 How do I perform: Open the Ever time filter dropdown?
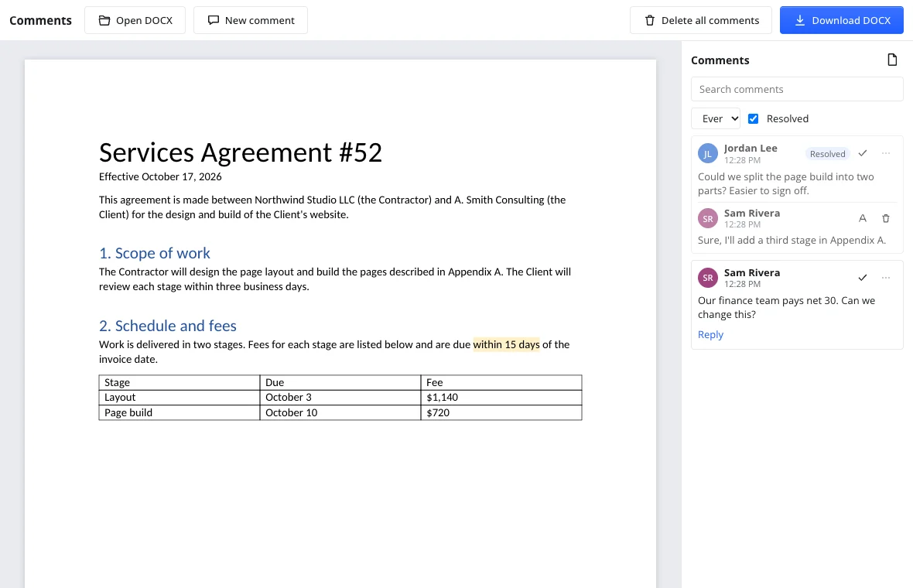pyautogui.click(x=716, y=119)
